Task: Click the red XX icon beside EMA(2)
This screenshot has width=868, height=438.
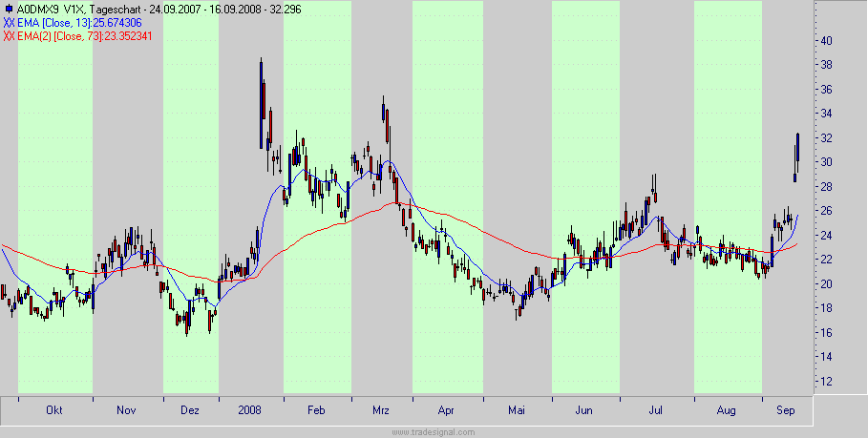Action: [10, 36]
